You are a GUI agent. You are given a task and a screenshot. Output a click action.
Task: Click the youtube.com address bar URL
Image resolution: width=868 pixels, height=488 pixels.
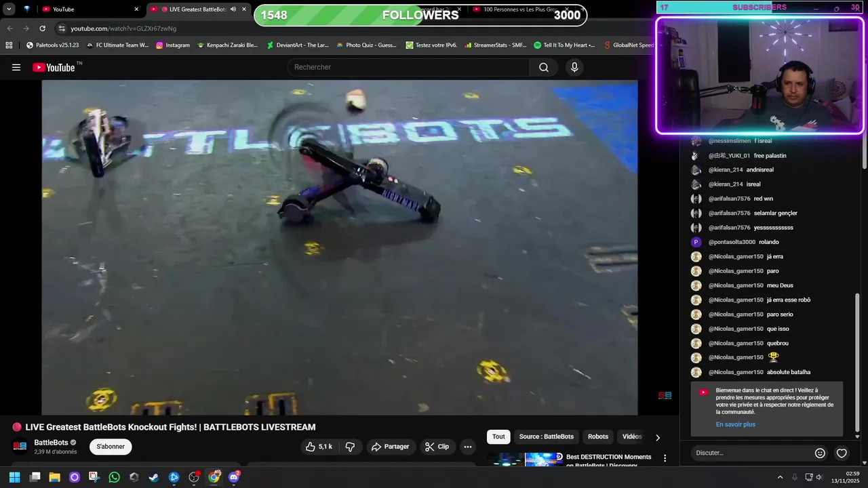click(123, 28)
